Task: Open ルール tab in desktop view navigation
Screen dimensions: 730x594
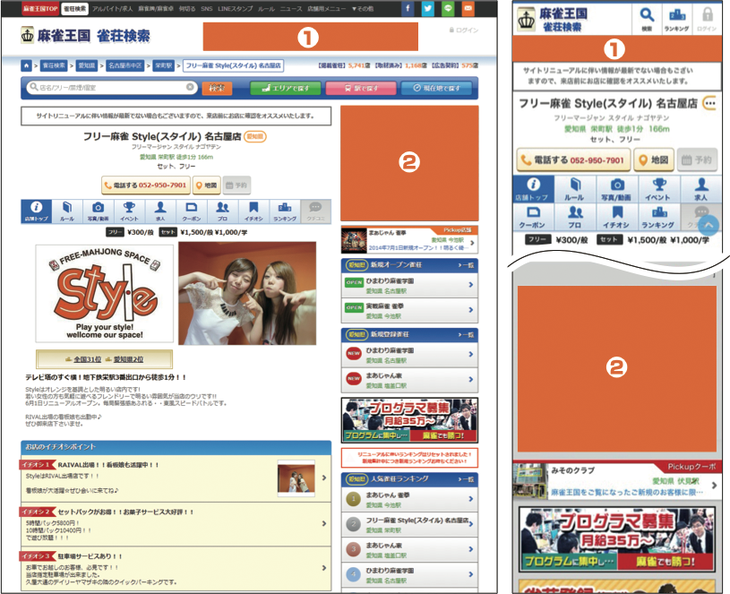Action: [67, 211]
